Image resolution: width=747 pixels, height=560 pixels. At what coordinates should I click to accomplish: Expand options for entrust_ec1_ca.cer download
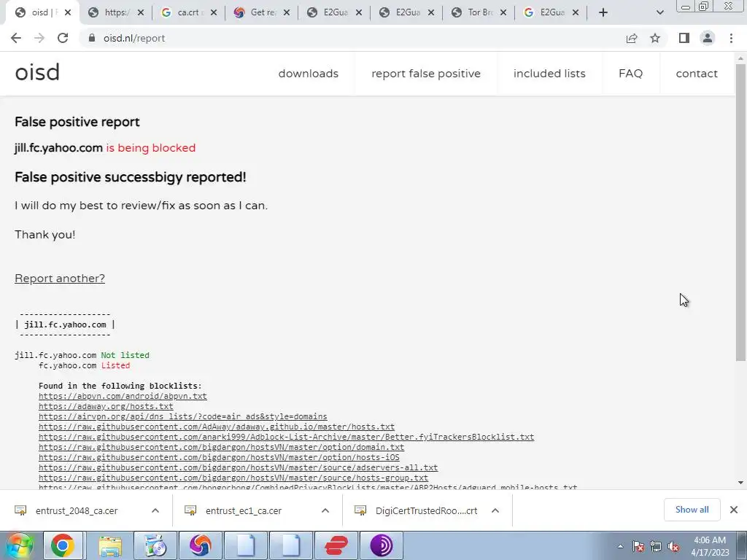point(325,510)
